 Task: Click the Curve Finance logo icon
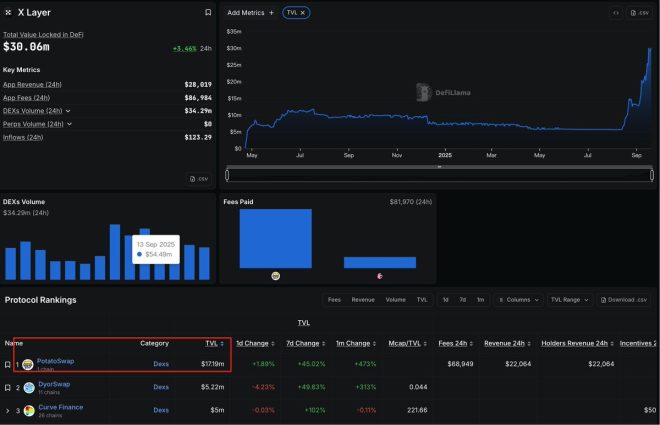point(29,411)
